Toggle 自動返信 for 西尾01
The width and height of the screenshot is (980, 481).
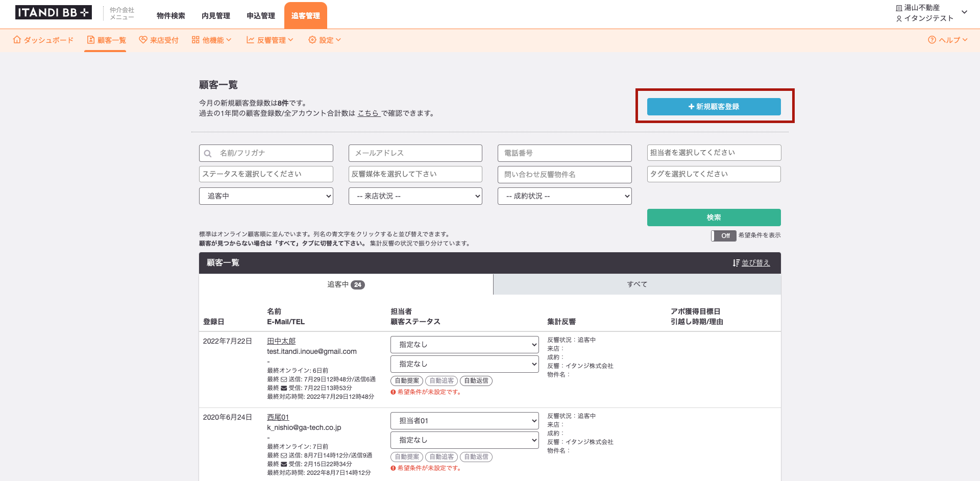[x=476, y=457]
